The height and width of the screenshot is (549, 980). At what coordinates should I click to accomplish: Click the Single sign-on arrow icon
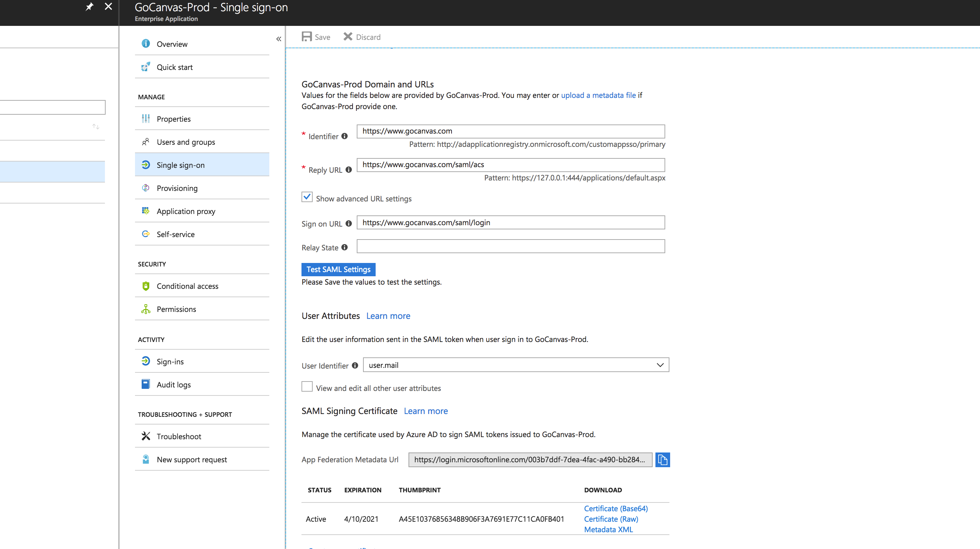[146, 165]
